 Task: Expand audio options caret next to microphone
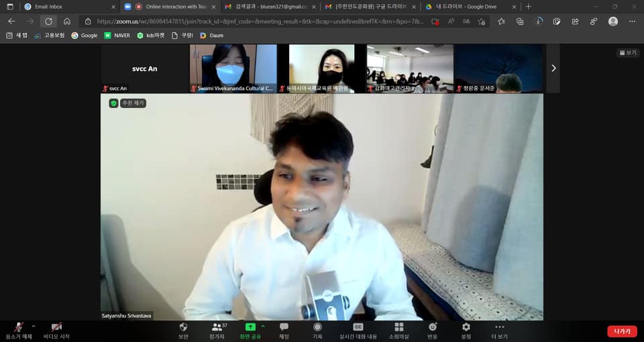click(x=34, y=326)
